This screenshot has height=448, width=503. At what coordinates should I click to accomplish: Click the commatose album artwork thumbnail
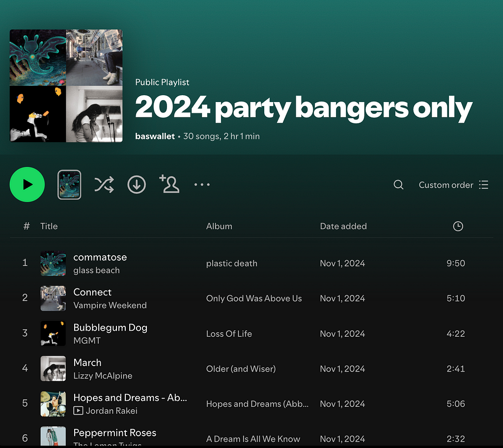coord(53,264)
